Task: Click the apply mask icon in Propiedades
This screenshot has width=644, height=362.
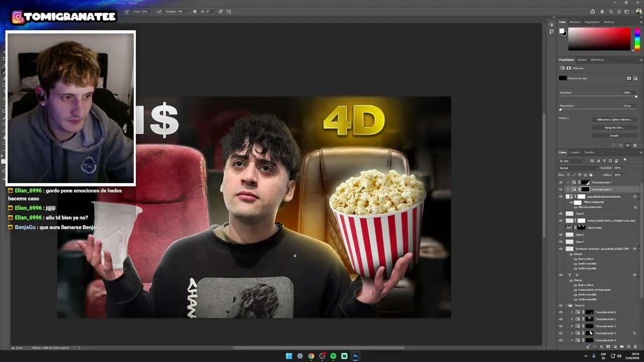Action: 620,145
